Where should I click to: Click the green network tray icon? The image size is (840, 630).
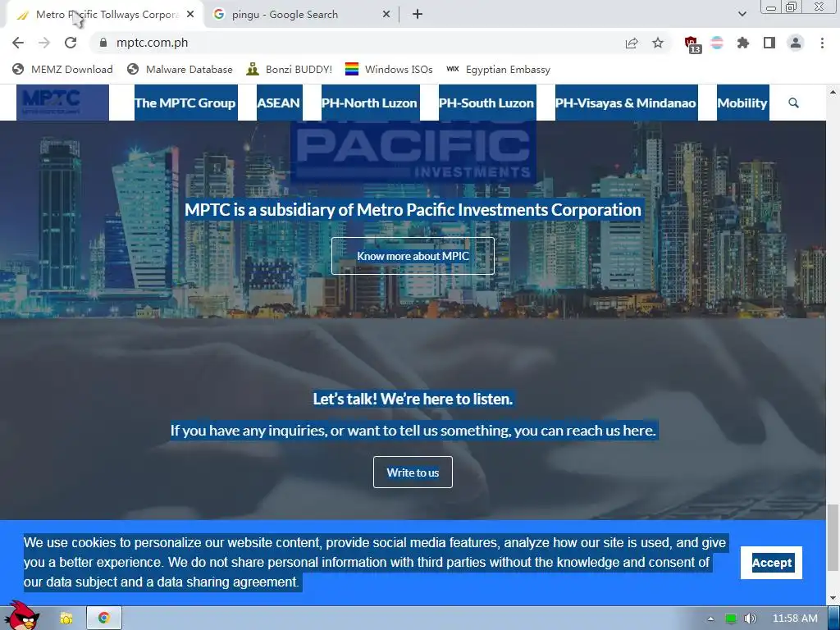tap(731, 619)
